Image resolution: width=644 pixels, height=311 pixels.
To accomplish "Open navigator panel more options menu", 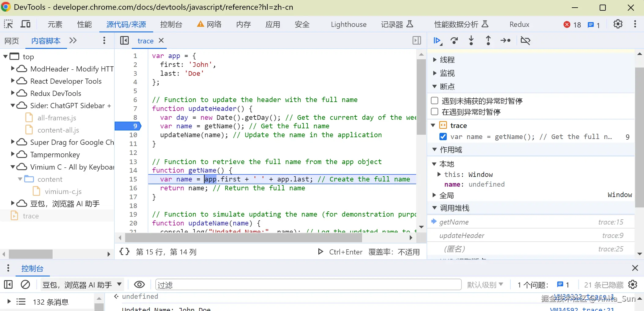I will [x=104, y=40].
